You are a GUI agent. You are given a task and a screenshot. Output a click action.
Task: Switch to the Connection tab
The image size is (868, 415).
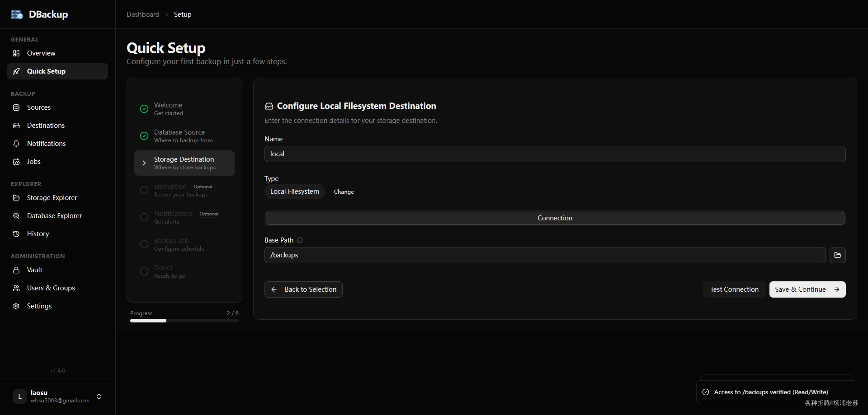pyautogui.click(x=555, y=218)
